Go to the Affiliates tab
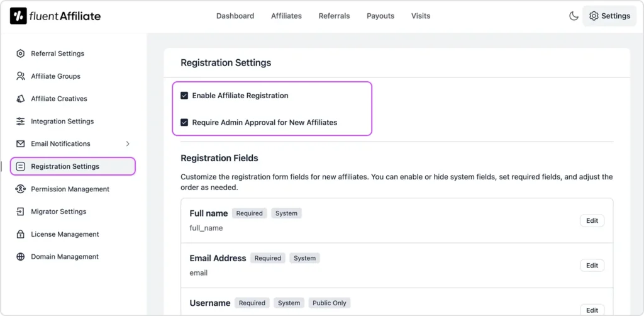Screen dimensions: 644x316 (x=286, y=16)
